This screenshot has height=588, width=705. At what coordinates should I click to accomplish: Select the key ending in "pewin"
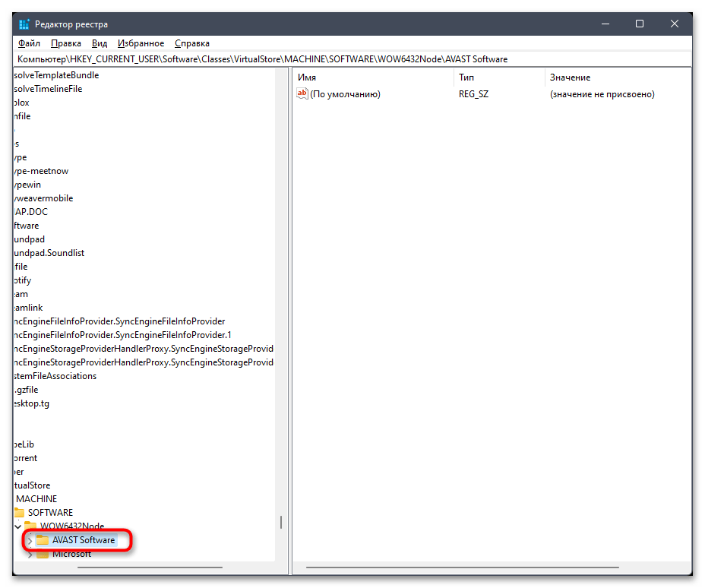(x=27, y=185)
